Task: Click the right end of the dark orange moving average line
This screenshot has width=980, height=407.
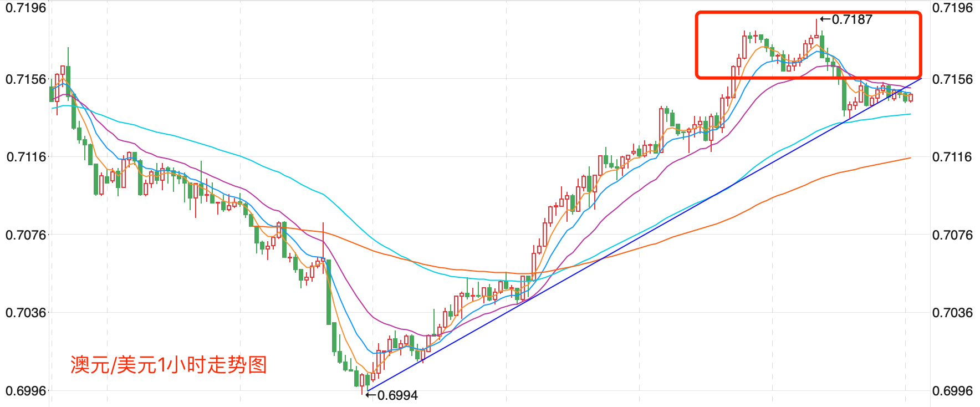Action: [x=910, y=158]
